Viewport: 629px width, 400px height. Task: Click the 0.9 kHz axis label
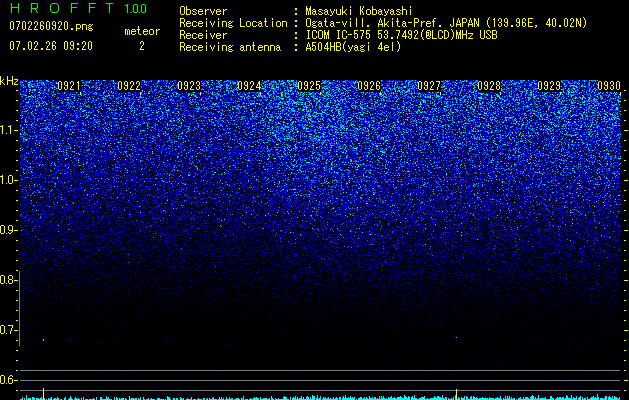[x=8, y=230]
